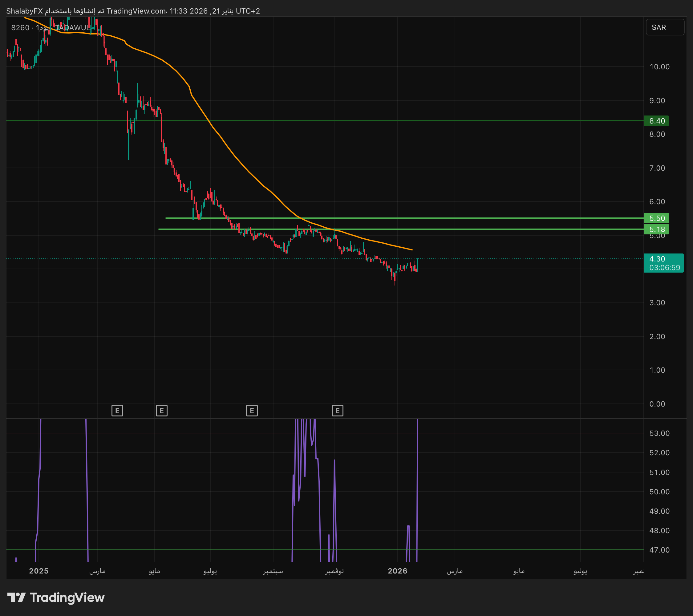693x616 pixels.
Task: Select the 5.18 horizontal line label
Action: click(656, 229)
